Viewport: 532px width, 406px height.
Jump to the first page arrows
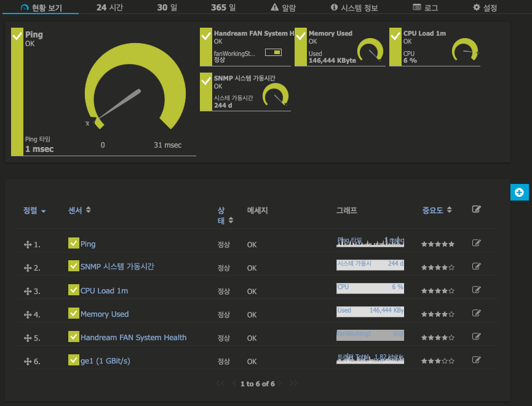(220, 383)
